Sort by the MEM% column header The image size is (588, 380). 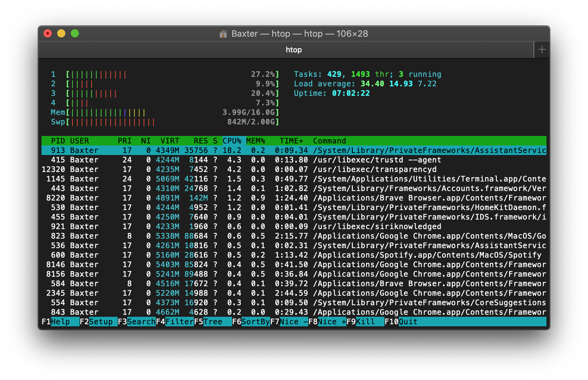coord(256,141)
